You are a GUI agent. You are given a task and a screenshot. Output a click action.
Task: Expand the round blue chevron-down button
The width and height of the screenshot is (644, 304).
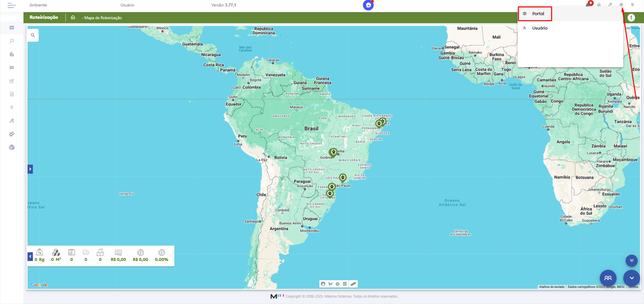pyautogui.click(x=632, y=278)
